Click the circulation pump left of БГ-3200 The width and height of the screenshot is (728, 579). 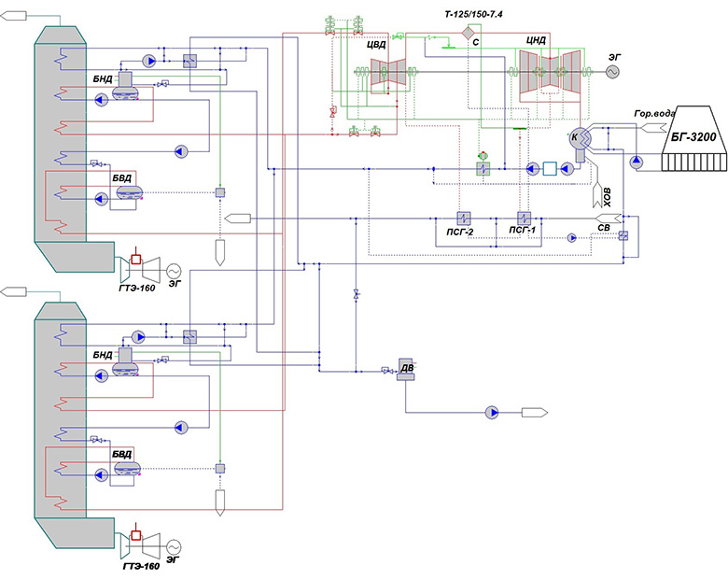click(x=637, y=162)
